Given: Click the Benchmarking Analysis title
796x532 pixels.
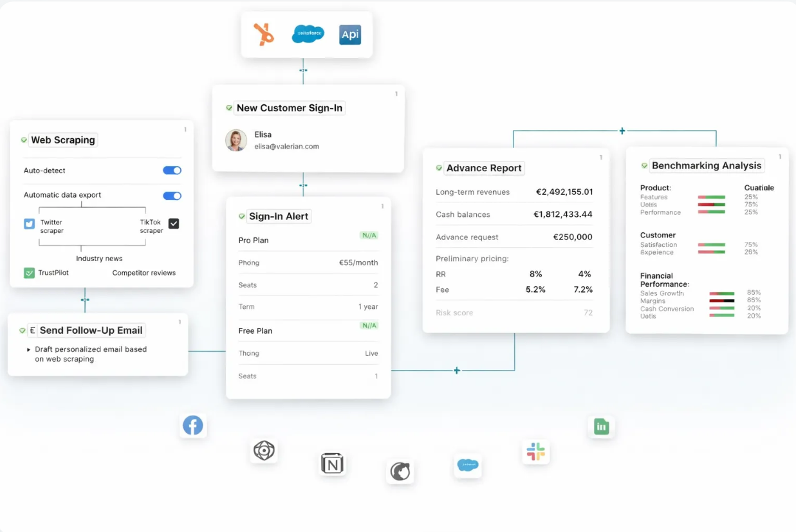Looking at the screenshot, I should pyautogui.click(x=707, y=165).
